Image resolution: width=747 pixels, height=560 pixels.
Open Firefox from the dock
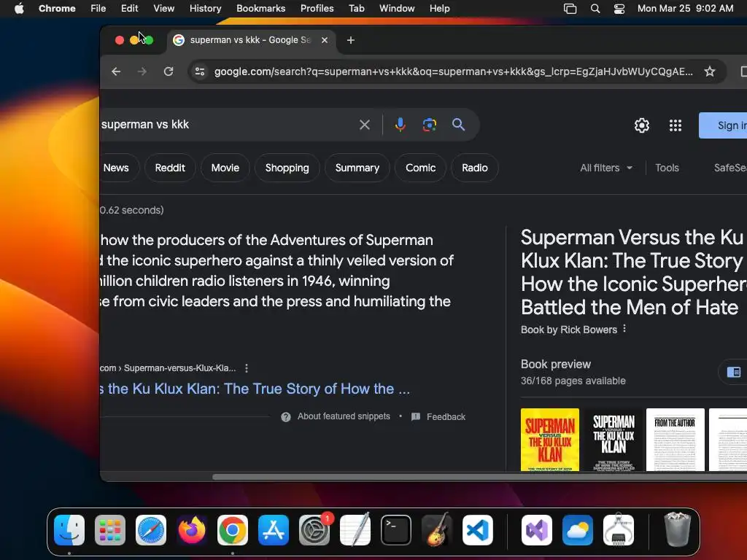tap(192, 530)
